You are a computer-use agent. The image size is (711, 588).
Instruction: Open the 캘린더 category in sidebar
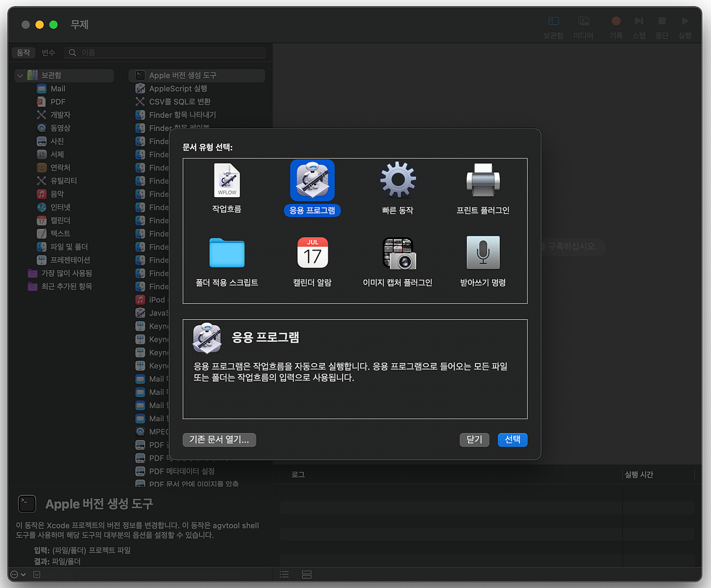[x=60, y=220]
